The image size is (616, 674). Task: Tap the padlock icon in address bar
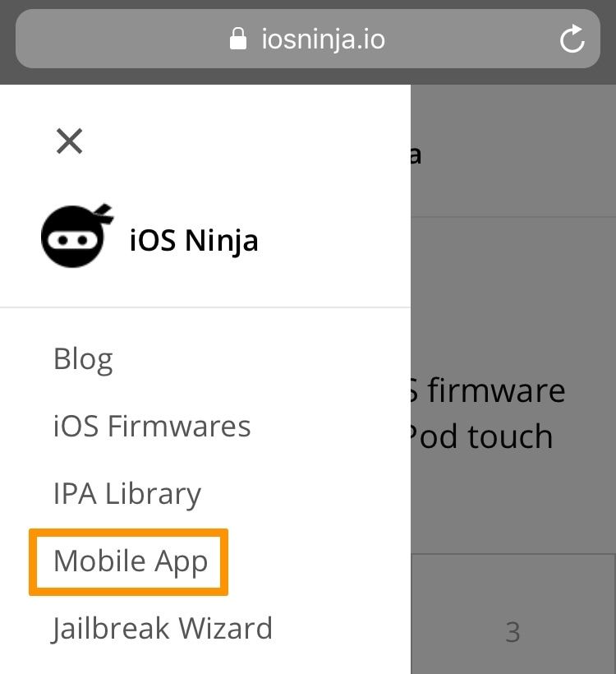(238, 39)
